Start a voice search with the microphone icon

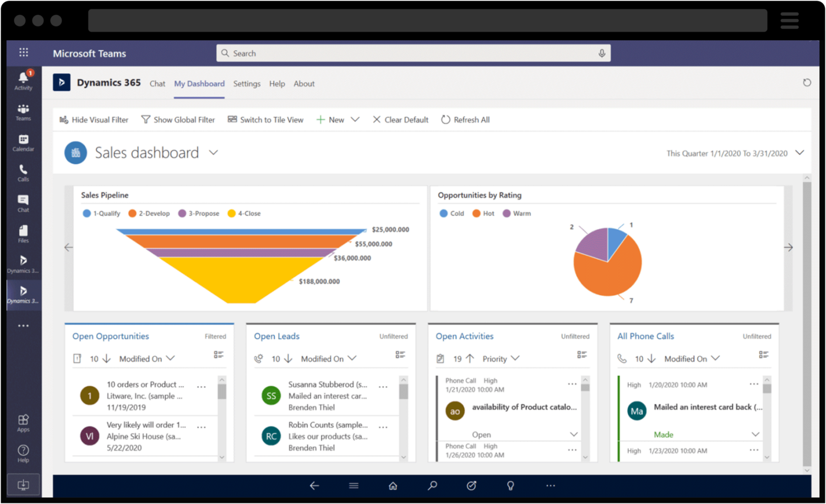(x=601, y=53)
